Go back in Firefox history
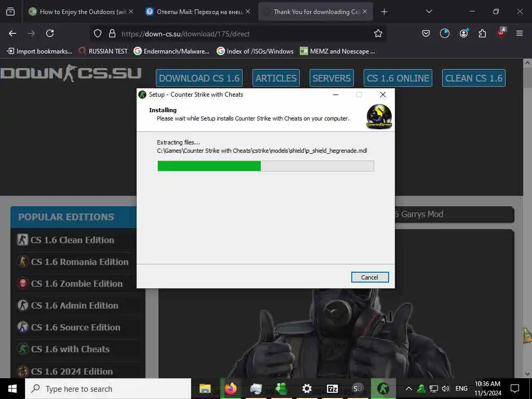Screen dimensions: 532x399 coord(12,33)
